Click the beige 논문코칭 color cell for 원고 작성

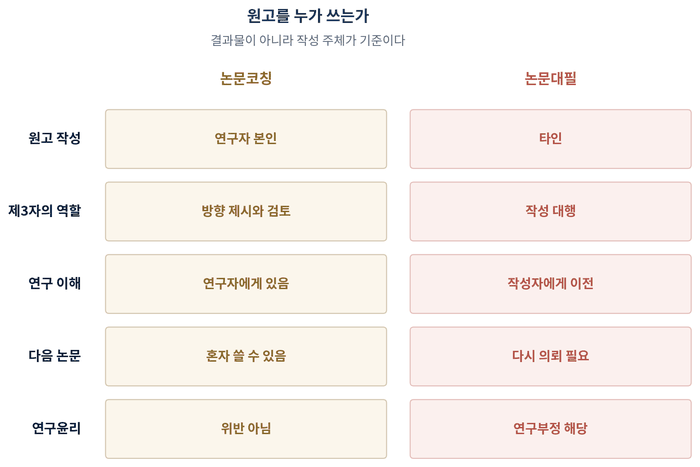[x=246, y=139]
